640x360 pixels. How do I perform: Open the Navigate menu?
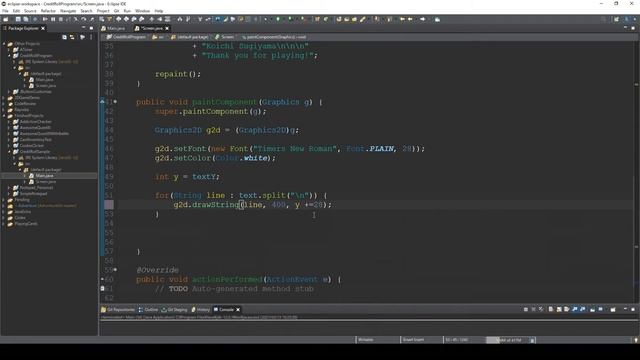click(68, 11)
